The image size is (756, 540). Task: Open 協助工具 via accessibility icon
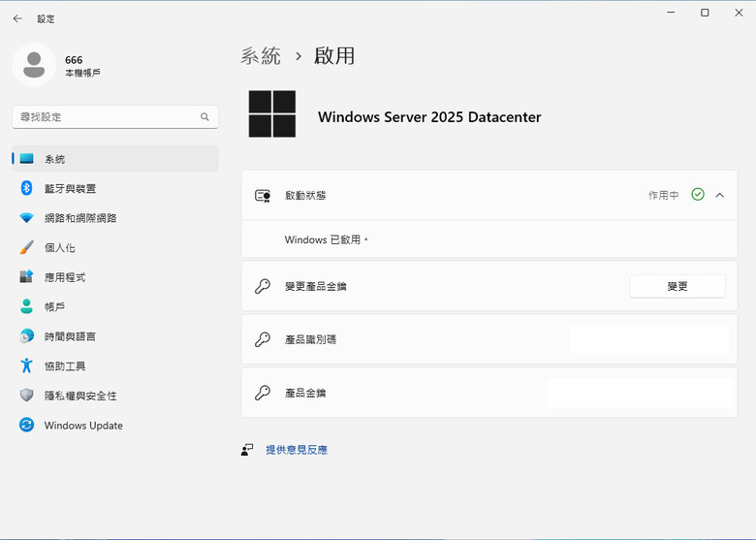(26, 365)
